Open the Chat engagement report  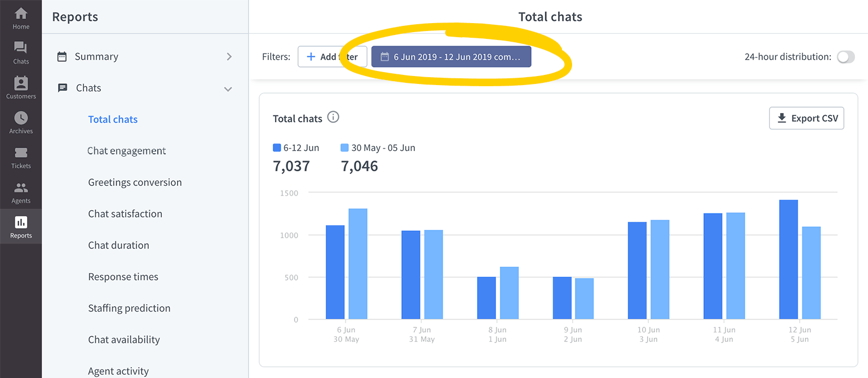[x=127, y=151]
